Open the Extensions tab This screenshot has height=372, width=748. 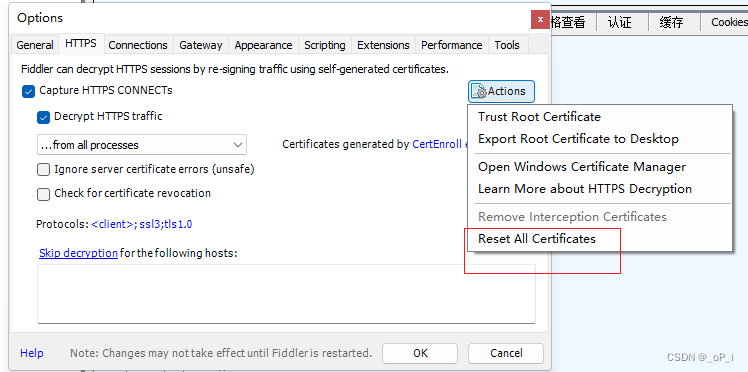click(383, 45)
